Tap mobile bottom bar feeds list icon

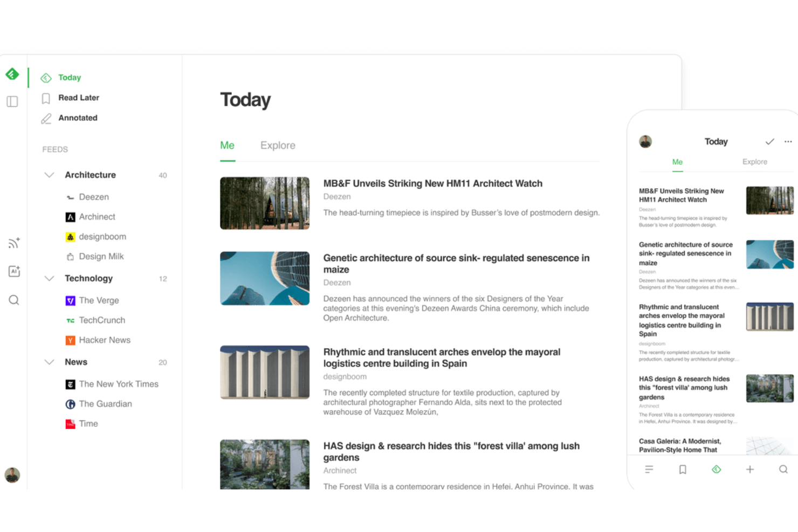[x=649, y=469]
